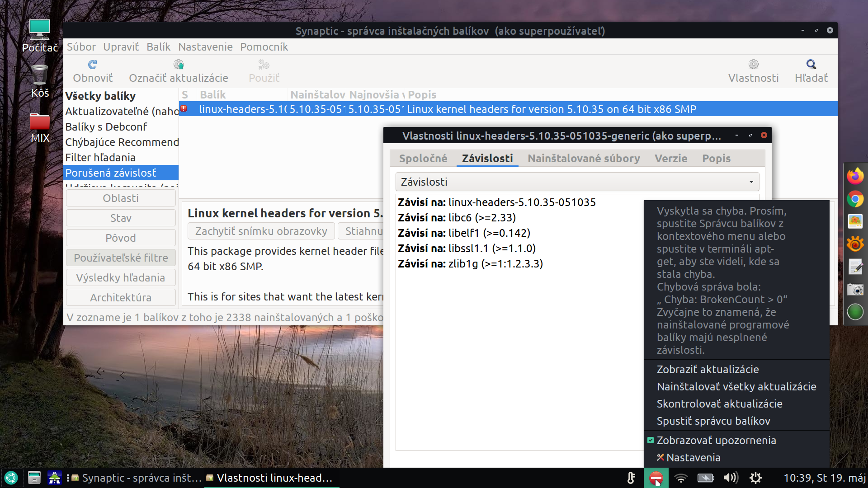This screenshot has height=488, width=868.
Task: Expand the Závislosti combo box
Action: click(x=577, y=182)
